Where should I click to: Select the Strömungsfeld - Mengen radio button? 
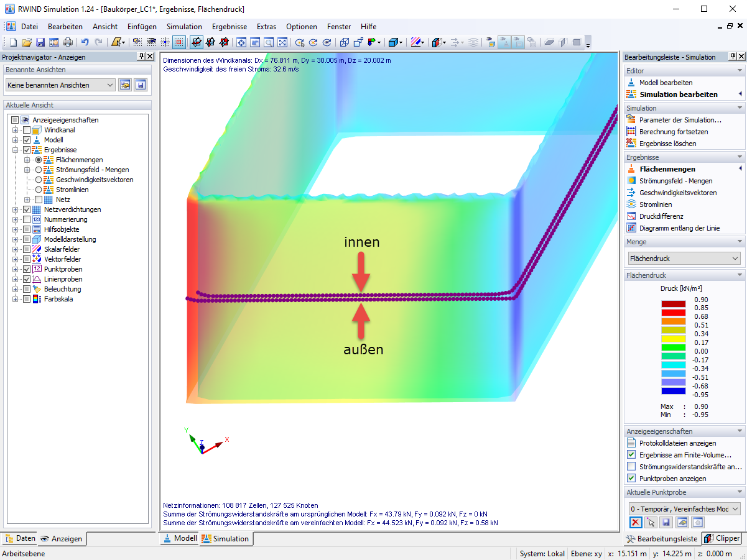pos(39,170)
